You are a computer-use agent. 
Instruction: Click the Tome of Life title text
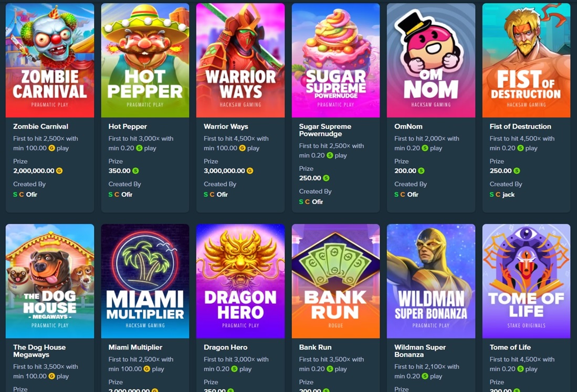(x=510, y=347)
